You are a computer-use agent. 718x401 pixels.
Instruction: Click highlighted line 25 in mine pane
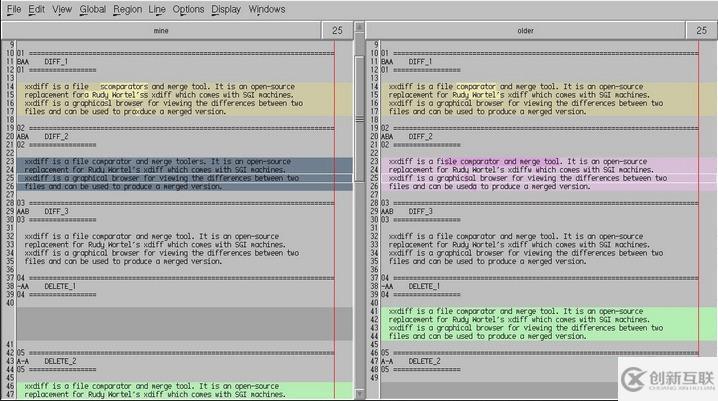185,178
